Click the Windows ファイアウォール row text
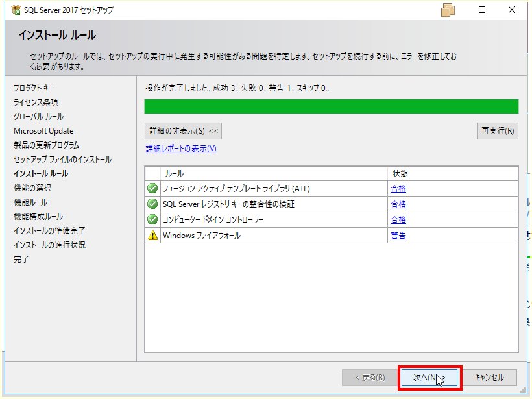532x399 pixels. [x=202, y=236]
